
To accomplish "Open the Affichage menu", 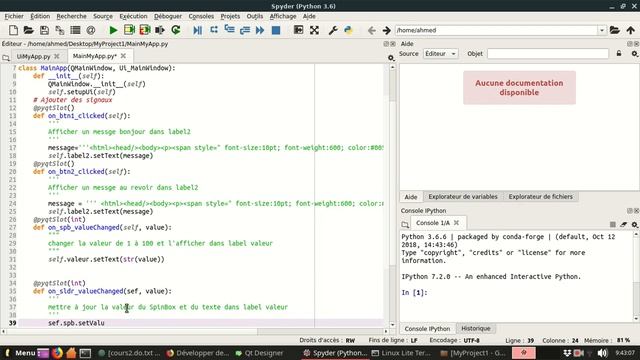I will coord(283,16).
